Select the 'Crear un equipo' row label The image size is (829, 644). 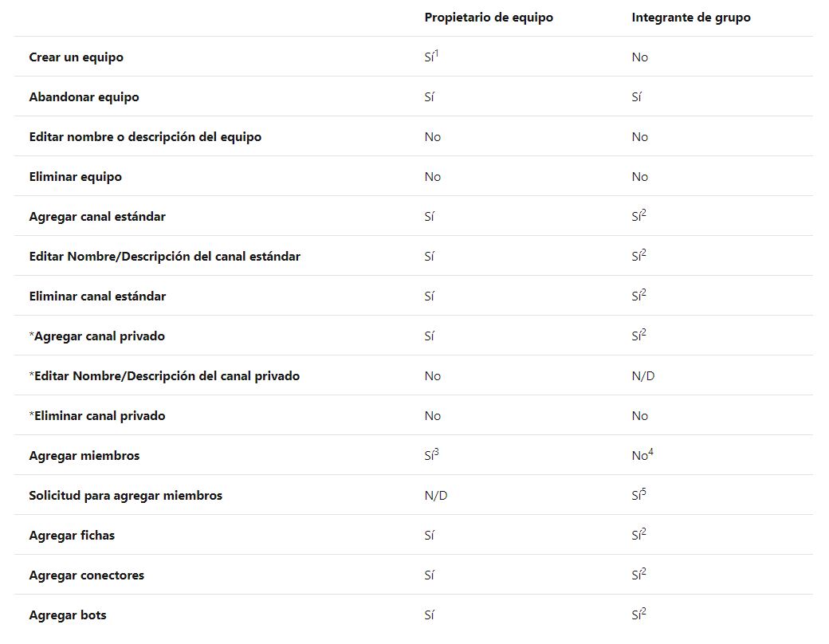pyautogui.click(x=77, y=57)
